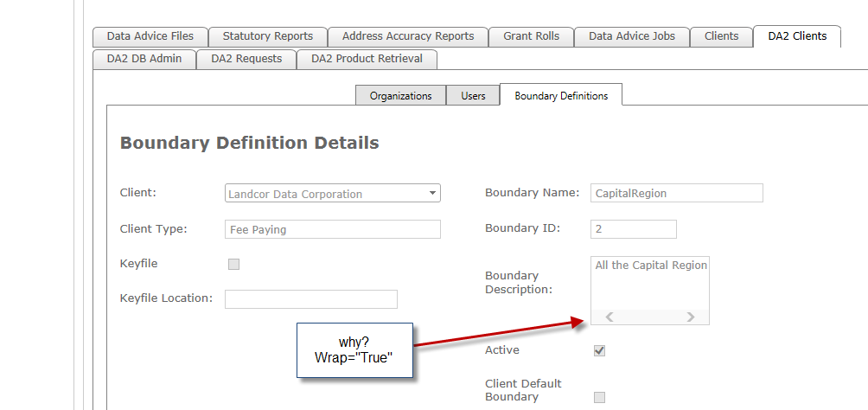
Task: Open the Data Advice Files tab
Action: (x=150, y=36)
